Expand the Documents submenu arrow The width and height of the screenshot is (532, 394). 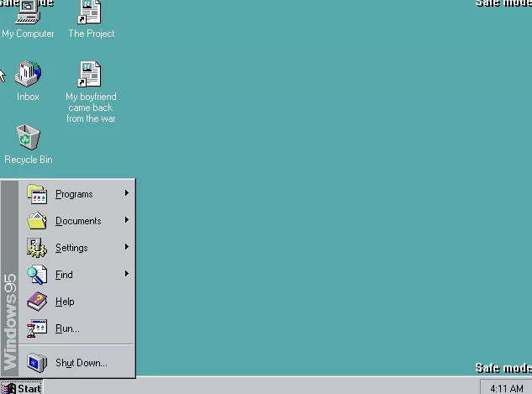coord(126,221)
